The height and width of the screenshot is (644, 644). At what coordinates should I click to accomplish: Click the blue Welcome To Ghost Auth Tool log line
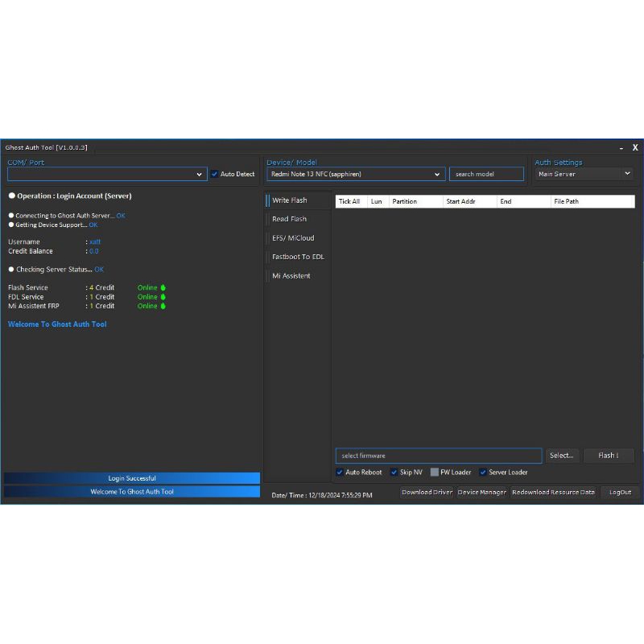57,324
